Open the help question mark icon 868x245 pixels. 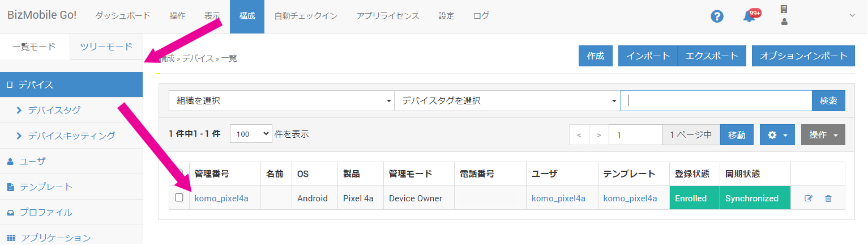717,16
